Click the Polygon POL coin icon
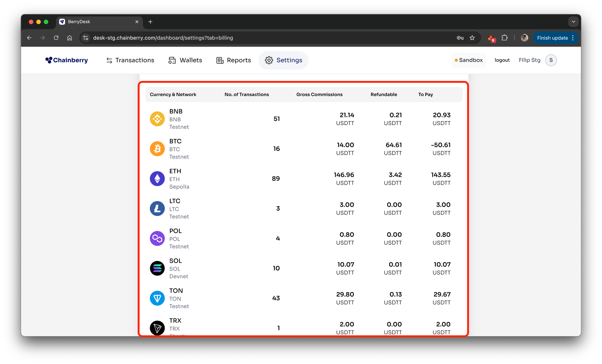Viewport: 602px width, 364px height. pyautogui.click(x=157, y=238)
